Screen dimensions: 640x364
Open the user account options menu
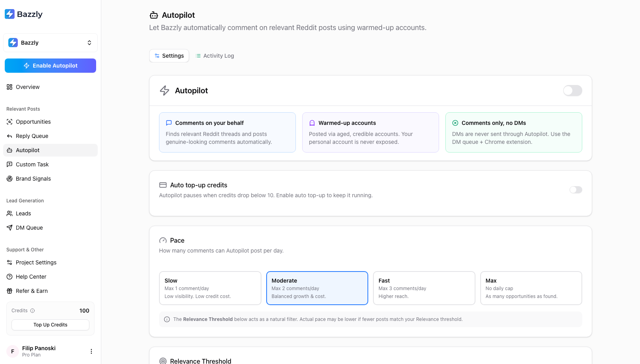(91, 351)
